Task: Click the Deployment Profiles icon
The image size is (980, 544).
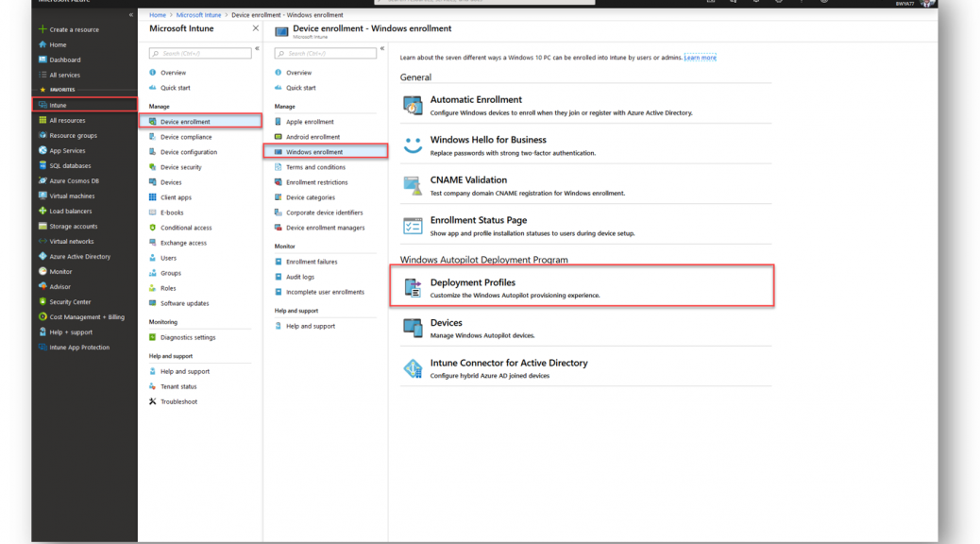Action: pyautogui.click(x=413, y=288)
